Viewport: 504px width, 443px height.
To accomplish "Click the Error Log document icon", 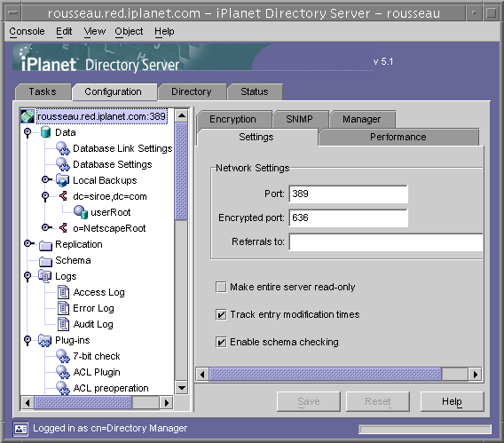I will pyautogui.click(x=63, y=308).
